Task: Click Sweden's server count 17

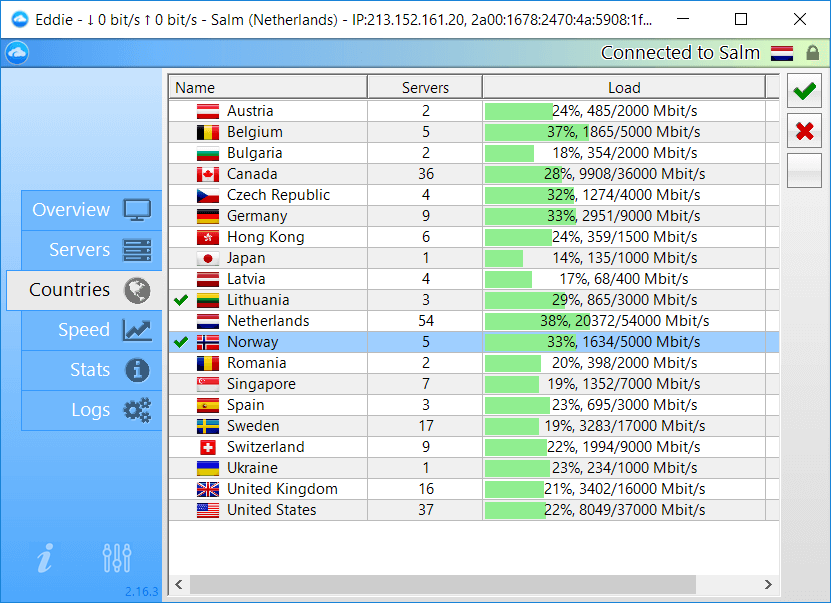Action: pos(426,426)
